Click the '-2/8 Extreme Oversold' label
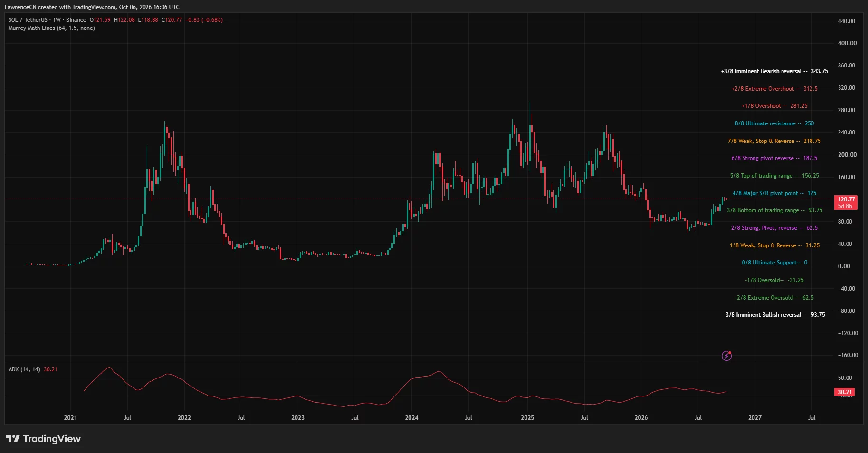The width and height of the screenshot is (868, 453). pos(774,298)
